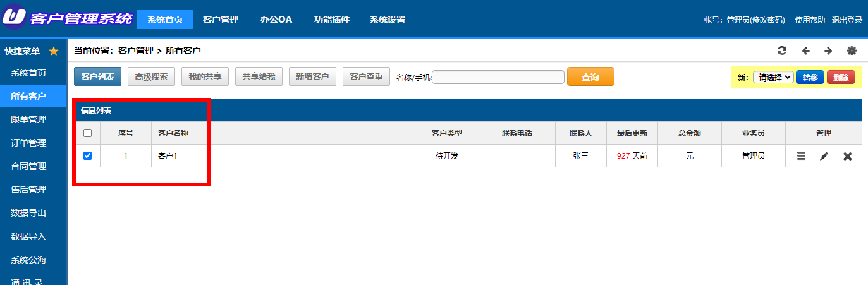This screenshot has width=868, height=285.
Task: Click the 927 天前 cell
Action: pyautogui.click(x=632, y=156)
